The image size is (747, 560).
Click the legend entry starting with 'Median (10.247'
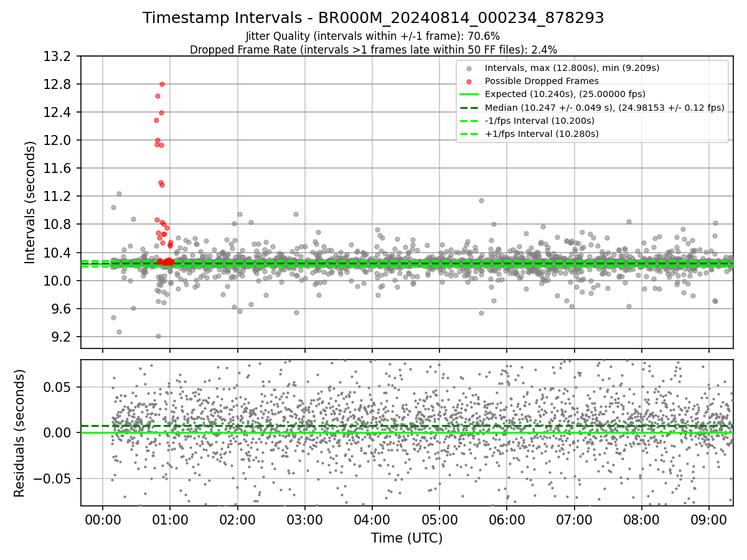coord(604,108)
